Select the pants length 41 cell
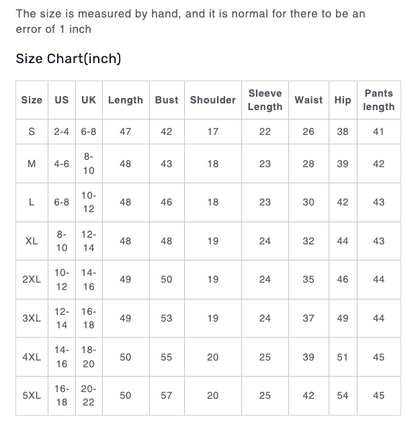Image resolution: width=416 pixels, height=427 pixels. click(x=379, y=131)
